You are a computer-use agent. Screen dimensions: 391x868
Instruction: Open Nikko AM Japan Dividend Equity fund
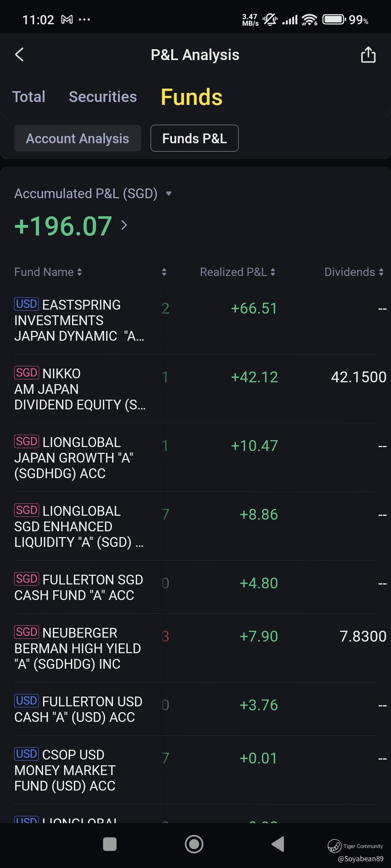click(x=80, y=389)
